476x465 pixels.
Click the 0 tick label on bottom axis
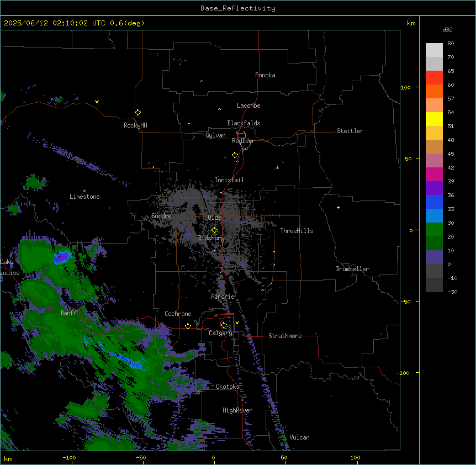(x=213, y=457)
